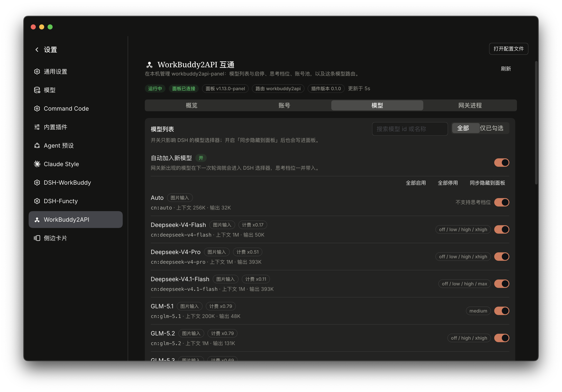
Task: Click the WorkBuddy2API 互通 header logo icon
Action: [149, 65]
